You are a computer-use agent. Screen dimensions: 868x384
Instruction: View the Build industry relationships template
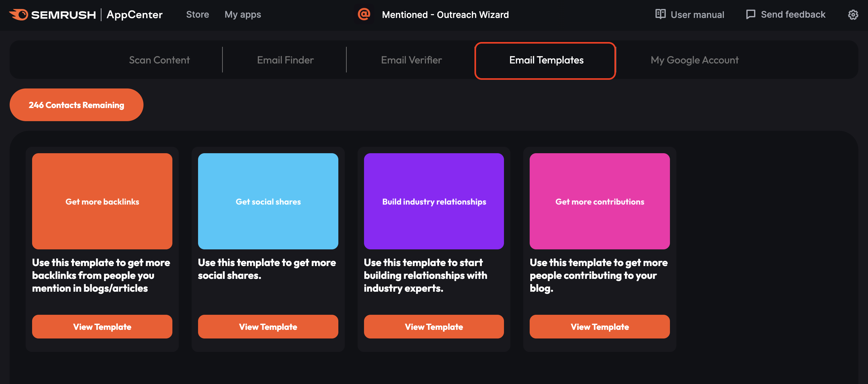(x=434, y=326)
